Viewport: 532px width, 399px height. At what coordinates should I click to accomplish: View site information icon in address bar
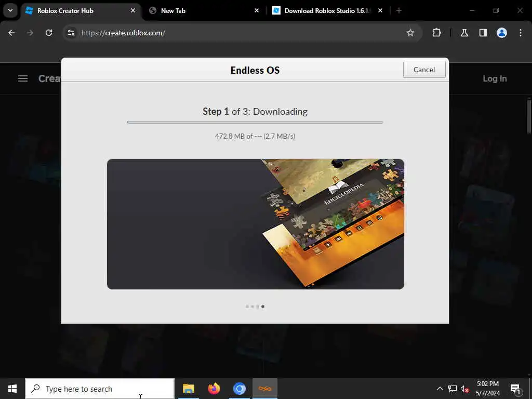pyautogui.click(x=71, y=33)
